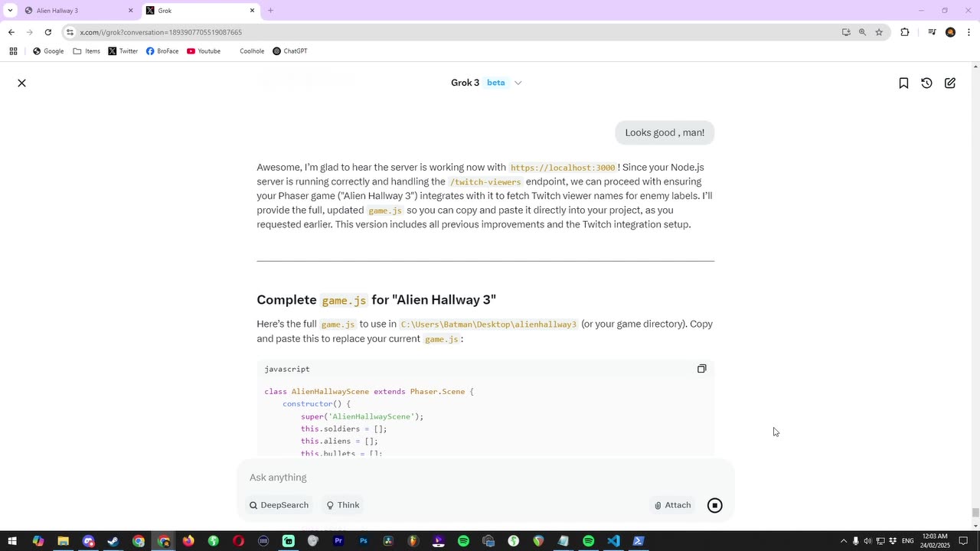Open the volume control in system tray
The image size is (980, 551).
pos(868,541)
